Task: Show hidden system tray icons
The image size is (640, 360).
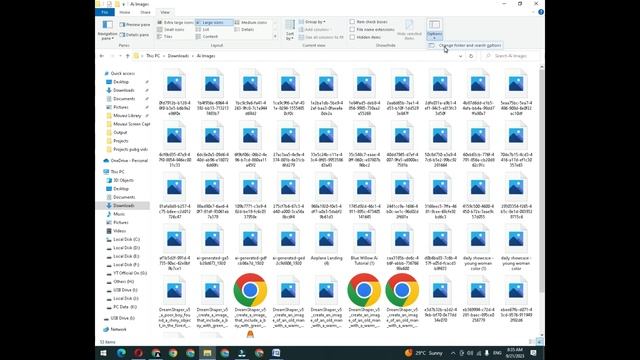Action: [x=453, y=353]
